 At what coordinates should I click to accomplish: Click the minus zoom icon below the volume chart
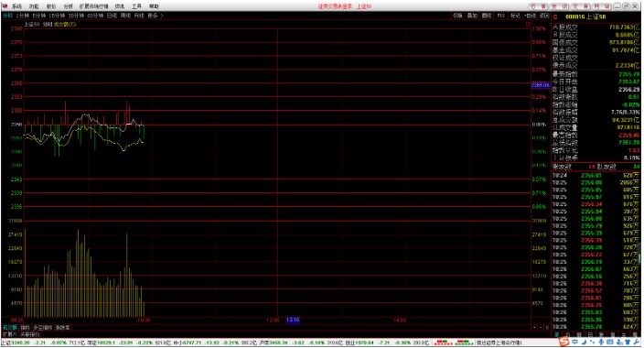click(x=541, y=328)
